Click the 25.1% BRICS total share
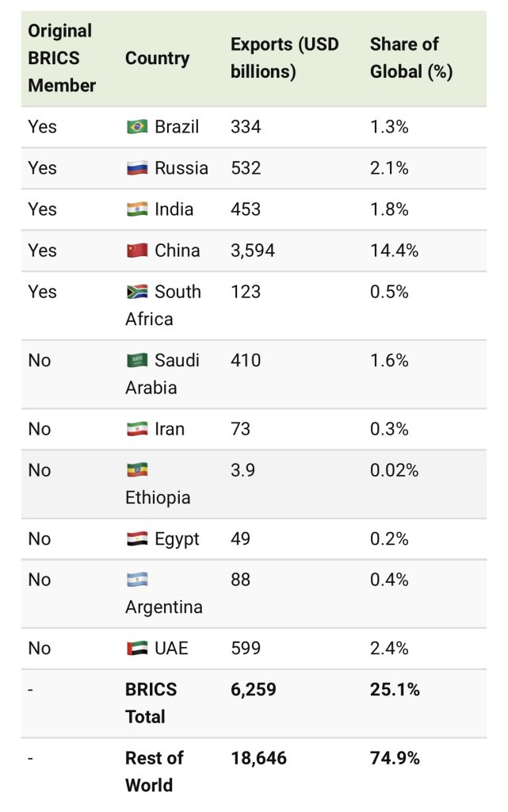 tap(395, 690)
